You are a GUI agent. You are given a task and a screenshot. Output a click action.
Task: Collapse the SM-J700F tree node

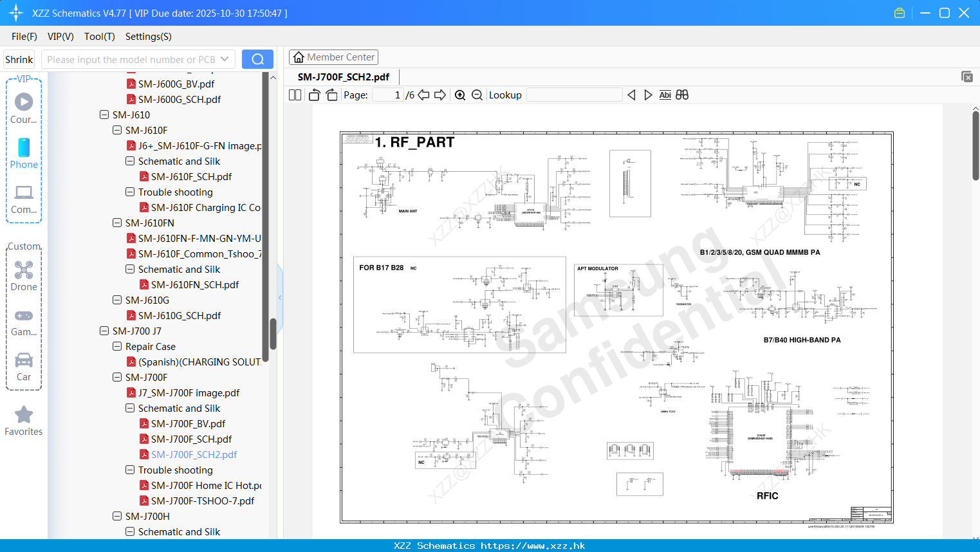(117, 377)
